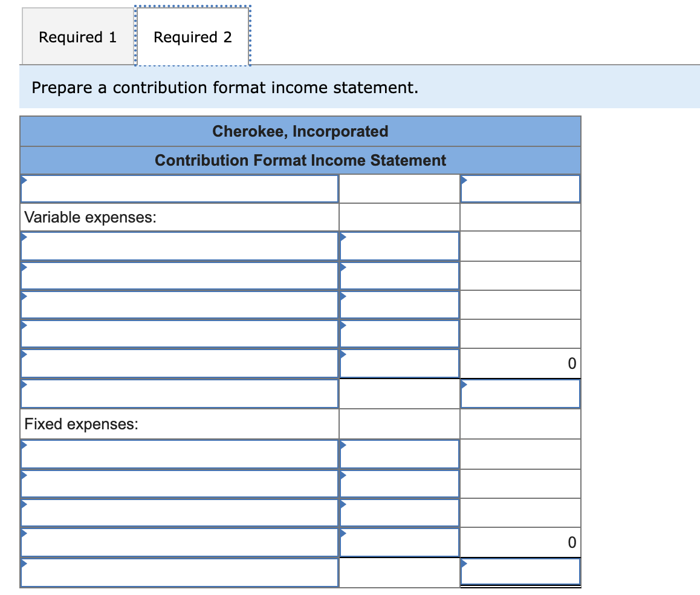This screenshot has width=700, height=595.
Task: Open the fourth variable expense label dropdown
Action: click(180, 334)
